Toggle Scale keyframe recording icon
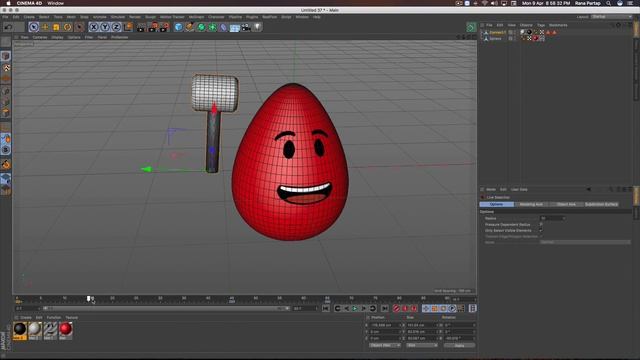Image resolution: width=640 pixels, height=360 pixels. coord(435,308)
